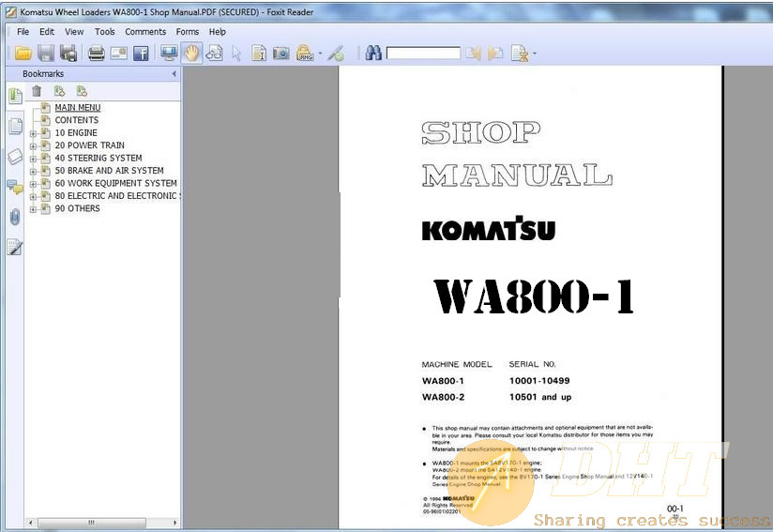Open the search options dropdown arrow

tap(535, 53)
